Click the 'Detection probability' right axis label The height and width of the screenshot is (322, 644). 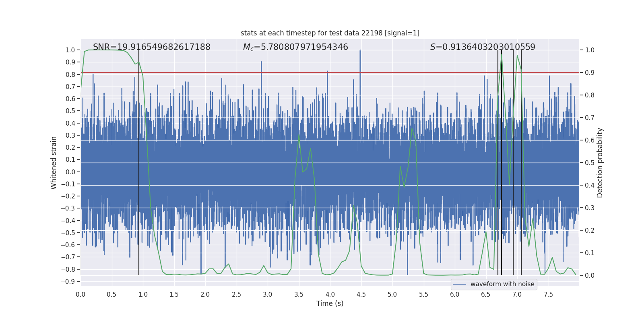click(600, 163)
